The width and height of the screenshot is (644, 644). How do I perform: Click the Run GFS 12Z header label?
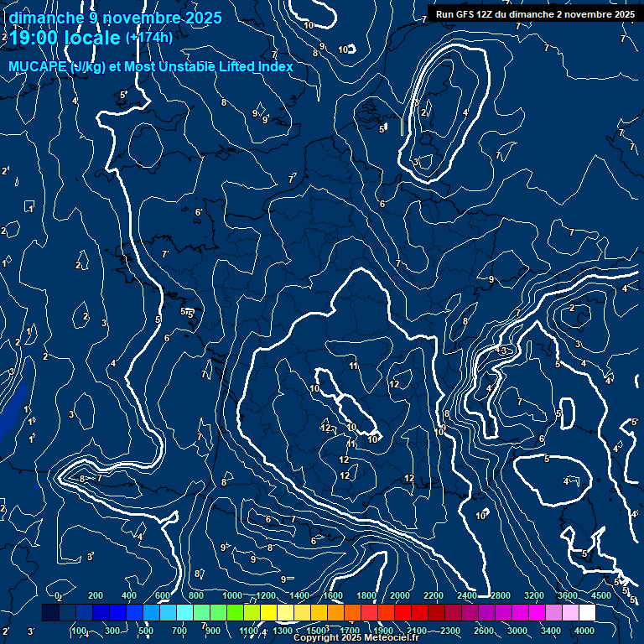534,14
